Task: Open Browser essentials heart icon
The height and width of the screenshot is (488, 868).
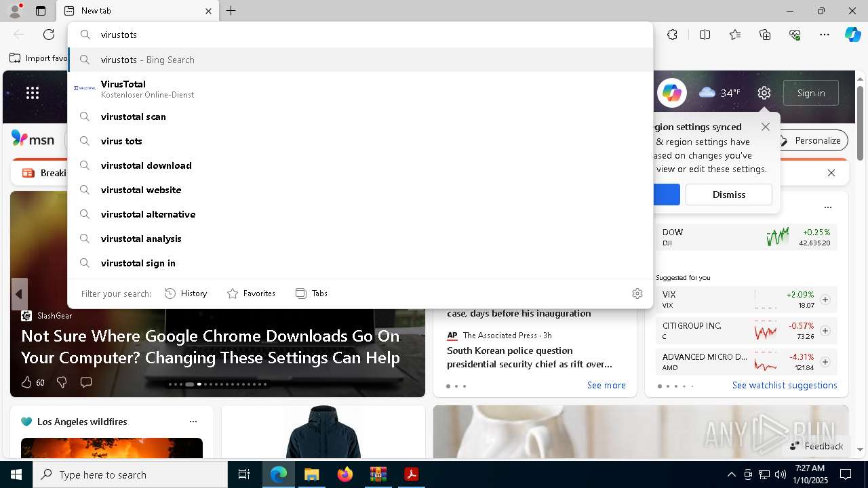Action: pos(795,35)
